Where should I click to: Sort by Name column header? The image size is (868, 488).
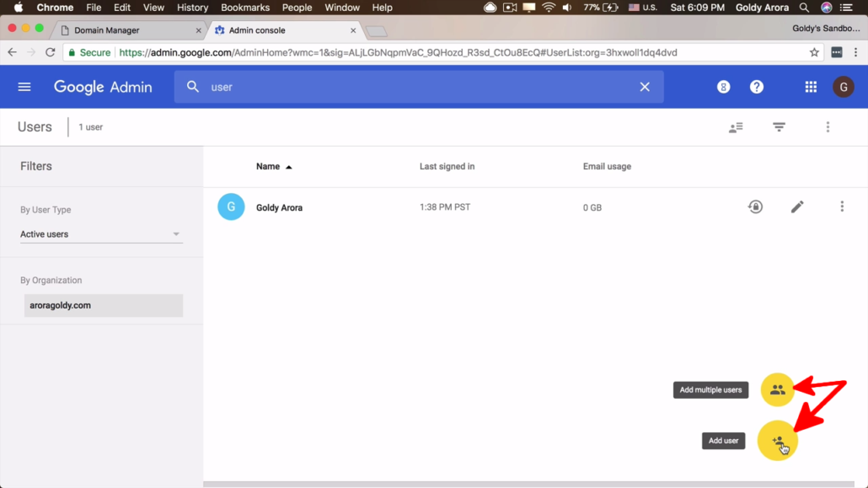coord(268,166)
